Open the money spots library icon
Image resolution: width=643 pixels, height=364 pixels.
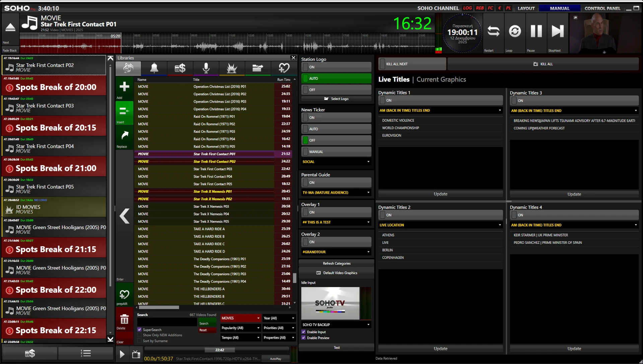(180, 68)
